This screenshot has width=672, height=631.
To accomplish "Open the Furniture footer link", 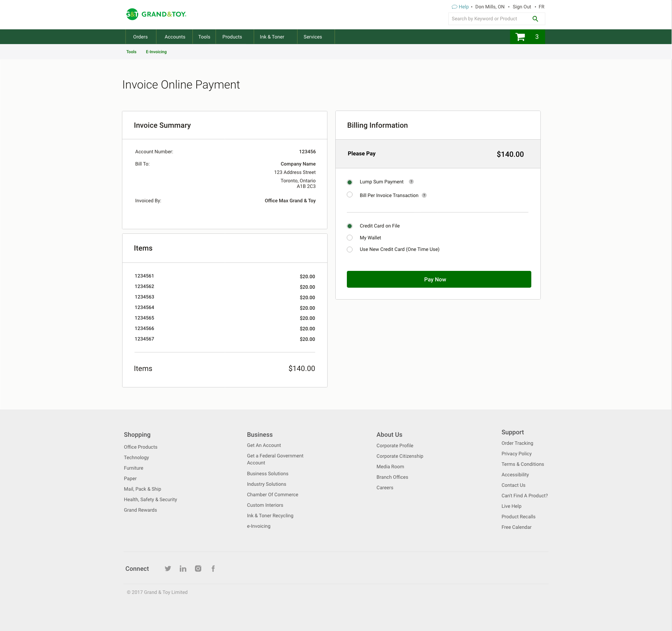I will point(134,468).
